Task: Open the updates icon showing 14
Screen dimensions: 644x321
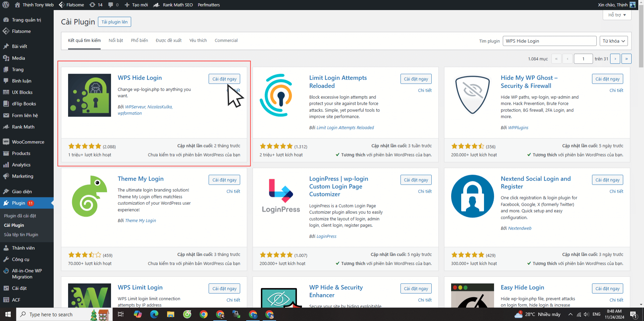Action: click(x=96, y=5)
